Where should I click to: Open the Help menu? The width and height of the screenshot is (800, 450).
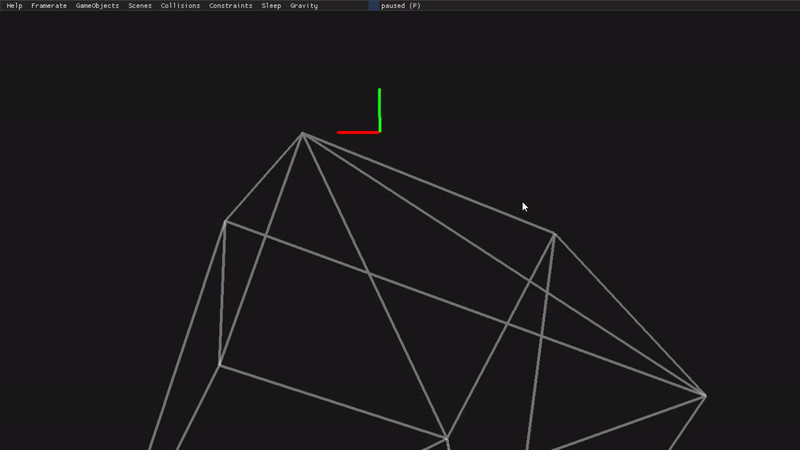[14, 6]
